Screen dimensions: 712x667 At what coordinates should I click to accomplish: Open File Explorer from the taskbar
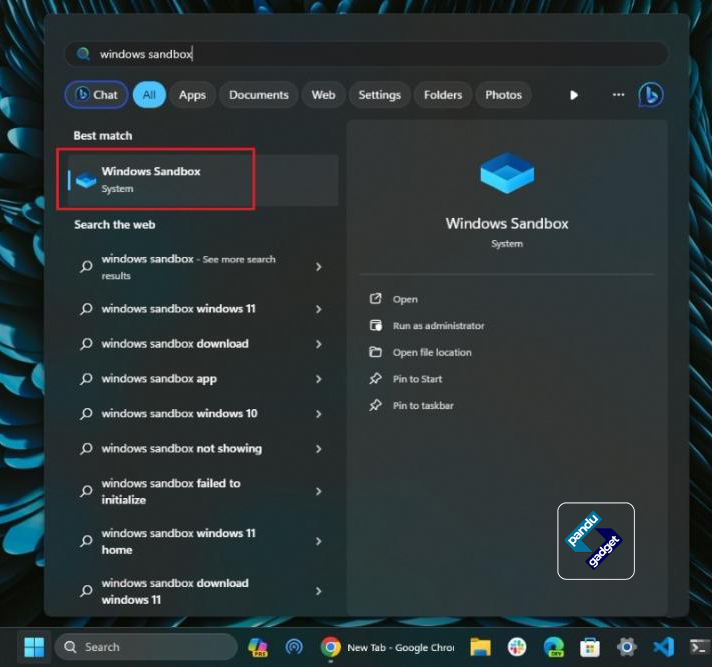pos(480,647)
